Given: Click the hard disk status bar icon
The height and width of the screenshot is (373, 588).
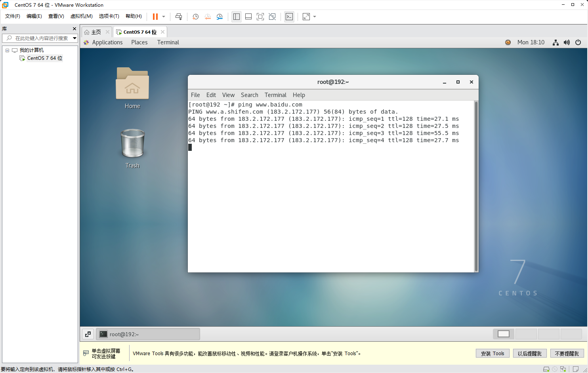Looking at the screenshot, I should pos(546,369).
